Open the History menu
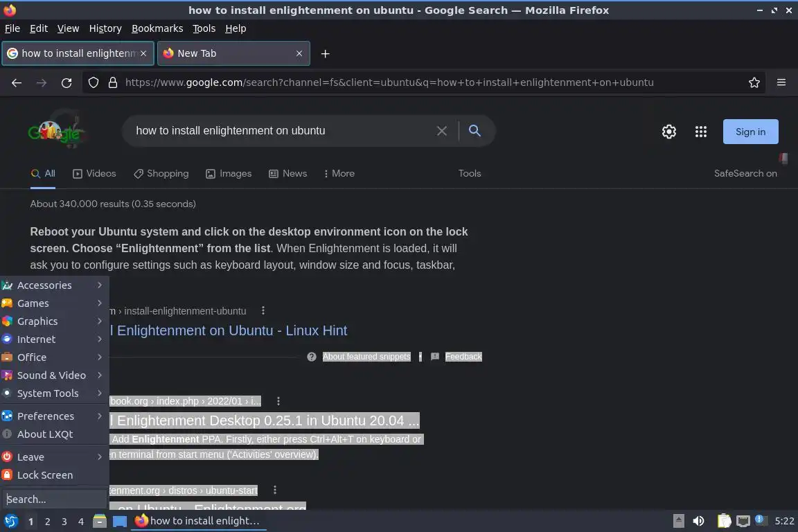Screen dimensions: 798x532 point(105,28)
